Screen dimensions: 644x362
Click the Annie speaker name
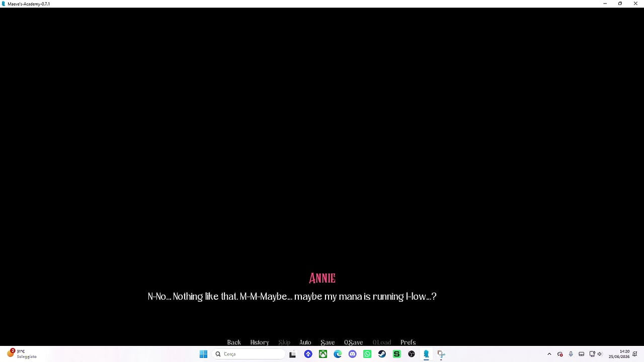322,278
